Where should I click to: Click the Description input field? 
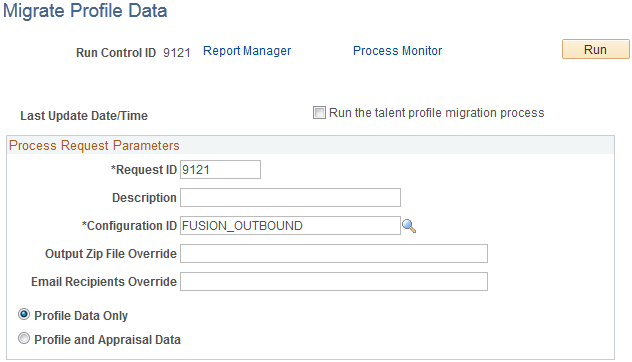pyautogui.click(x=290, y=198)
